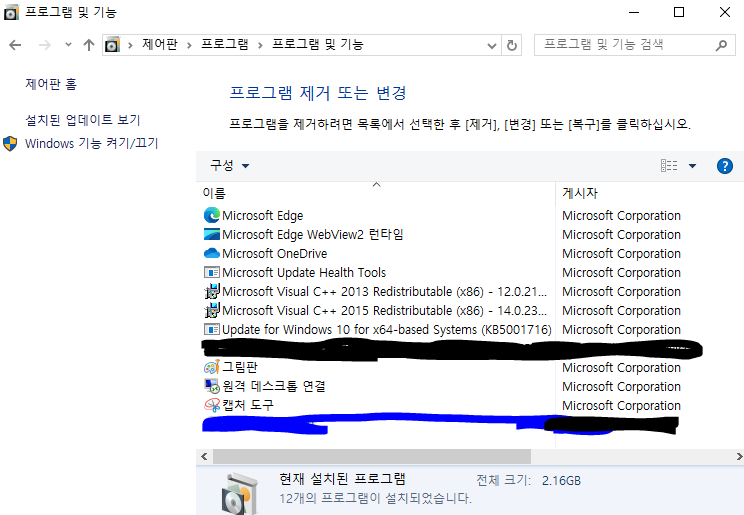Viewport: 744px width, 515px height.
Task: Select the KB5001716 update icon
Action: 212,329
